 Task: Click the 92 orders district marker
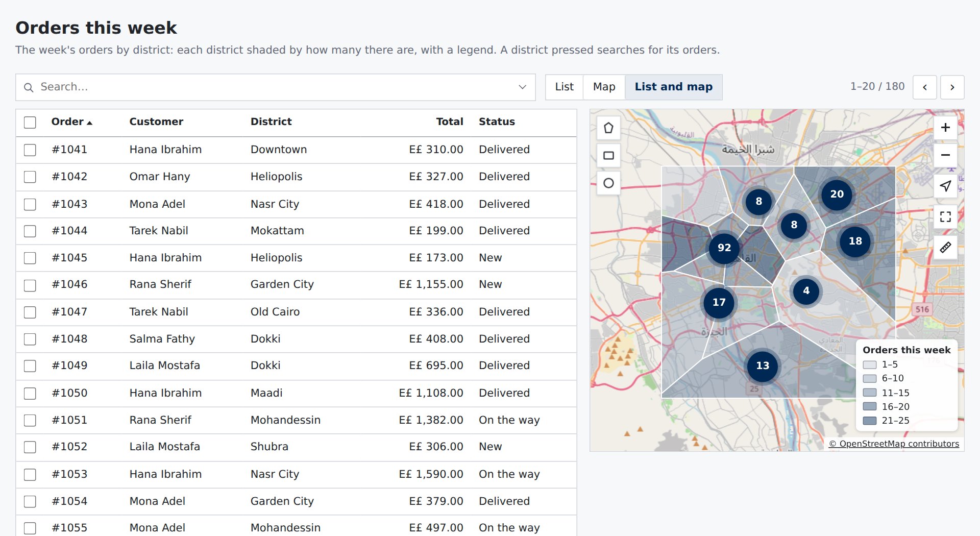(x=724, y=248)
